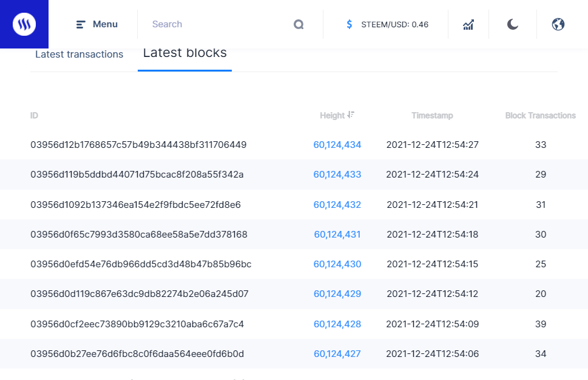Click transaction count 34
This screenshot has height=380, width=588.
point(541,354)
